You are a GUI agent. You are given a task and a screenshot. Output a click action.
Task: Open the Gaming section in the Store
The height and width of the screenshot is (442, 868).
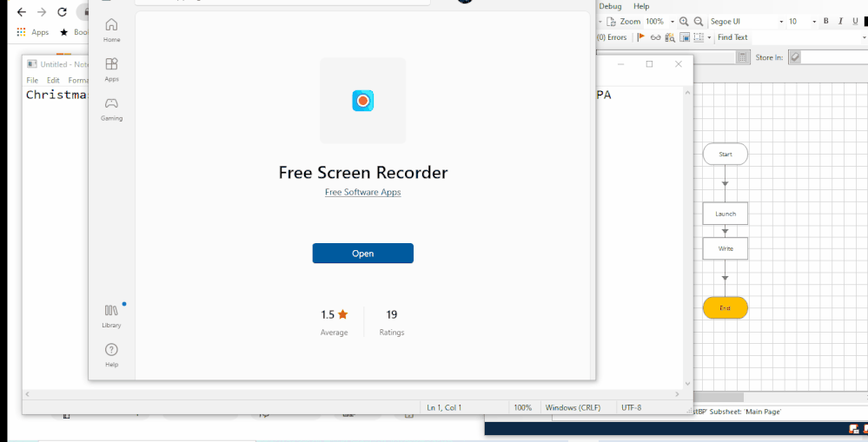(x=111, y=109)
